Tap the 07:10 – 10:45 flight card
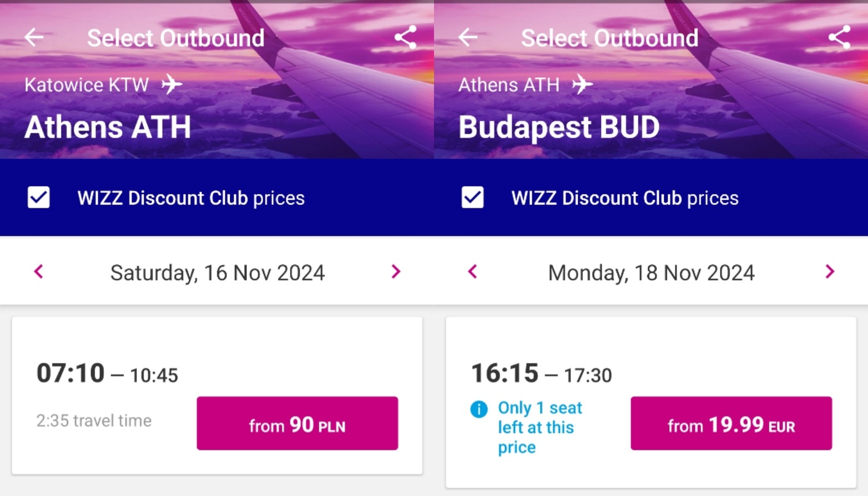The width and height of the screenshot is (868, 496). (217, 395)
